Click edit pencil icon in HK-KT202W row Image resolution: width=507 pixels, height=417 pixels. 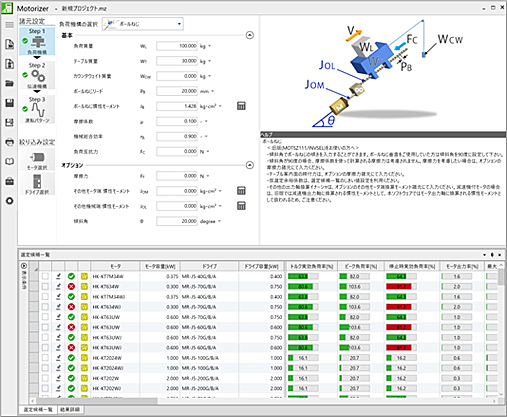pyautogui.click(x=58, y=378)
